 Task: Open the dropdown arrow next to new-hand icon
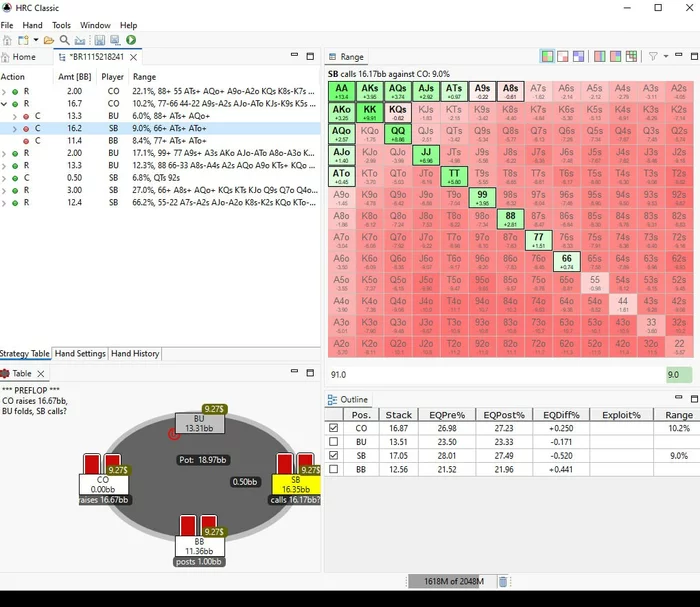(36, 40)
